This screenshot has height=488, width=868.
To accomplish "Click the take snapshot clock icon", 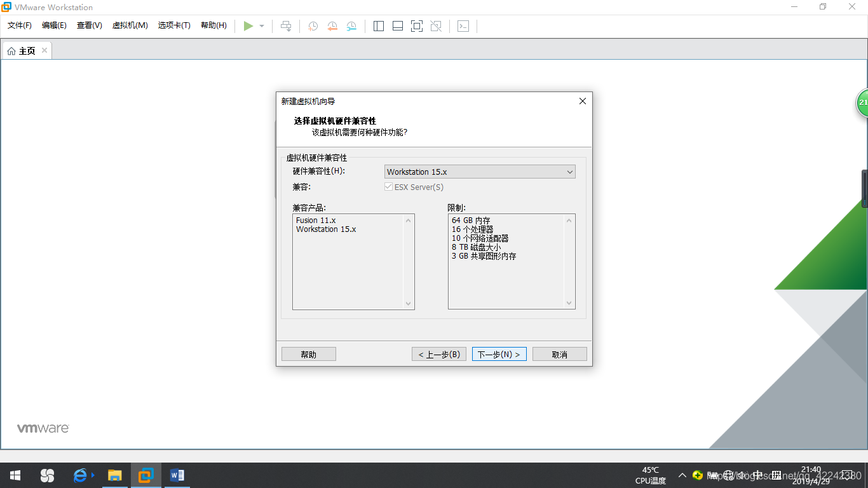I will pyautogui.click(x=313, y=26).
